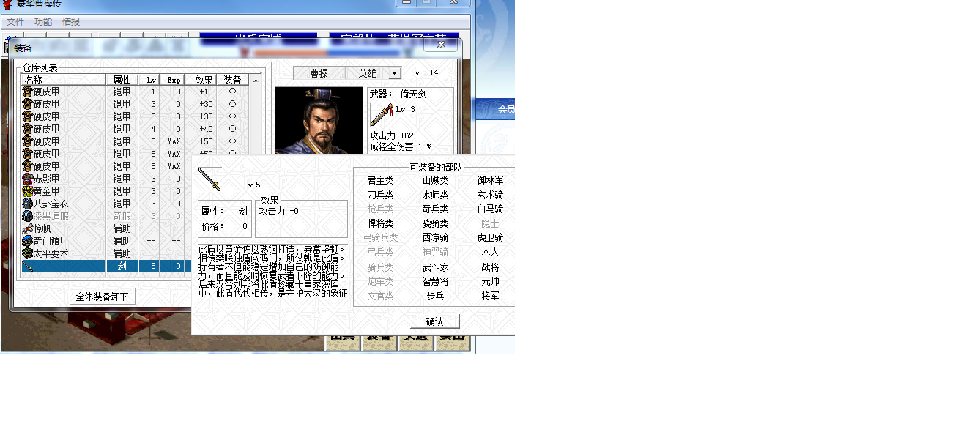Click the Lv 5 sword icon in detail popup
Image resolution: width=980 pixels, height=443 pixels.
click(x=209, y=179)
